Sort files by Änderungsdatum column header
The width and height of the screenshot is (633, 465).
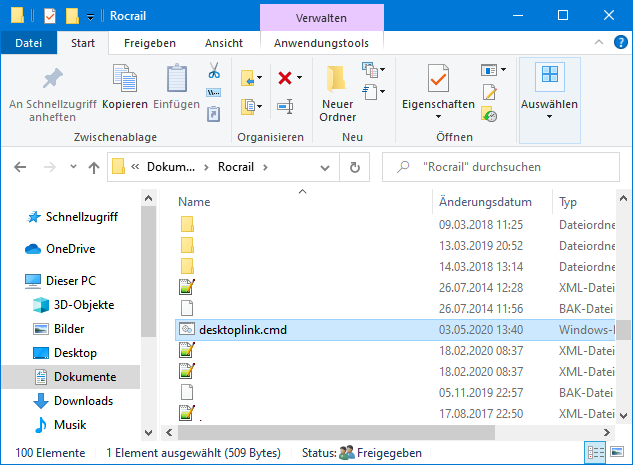tap(485, 201)
